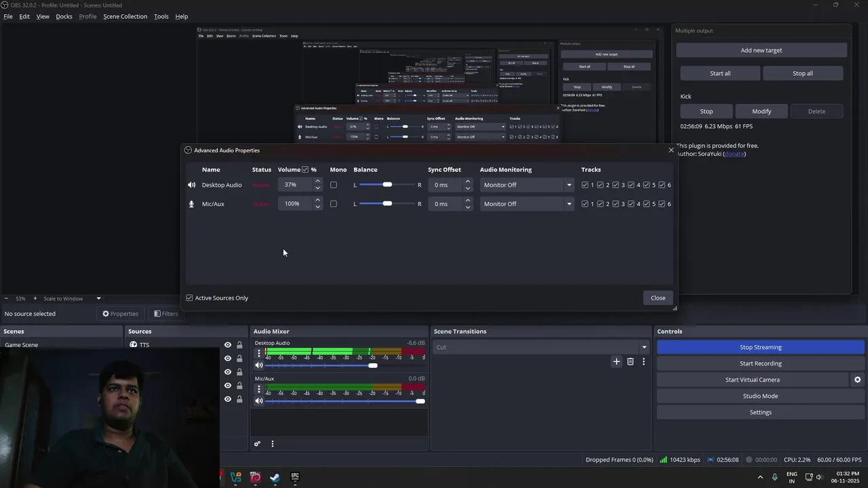Open the File menu
Image resolution: width=868 pixels, height=488 pixels.
point(8,16)
